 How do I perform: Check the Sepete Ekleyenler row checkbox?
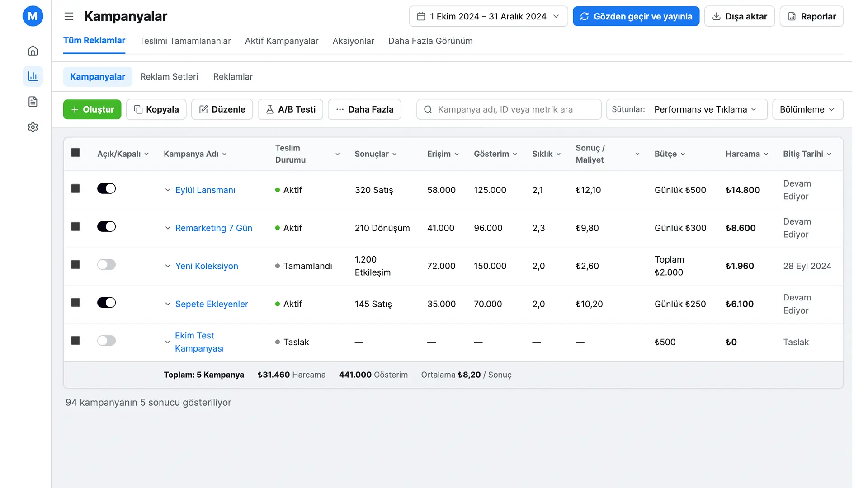(75, 303)
